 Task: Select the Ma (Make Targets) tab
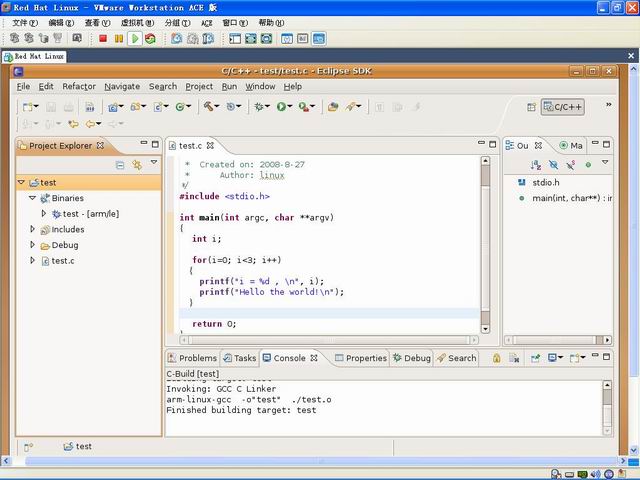pos(571,146)
